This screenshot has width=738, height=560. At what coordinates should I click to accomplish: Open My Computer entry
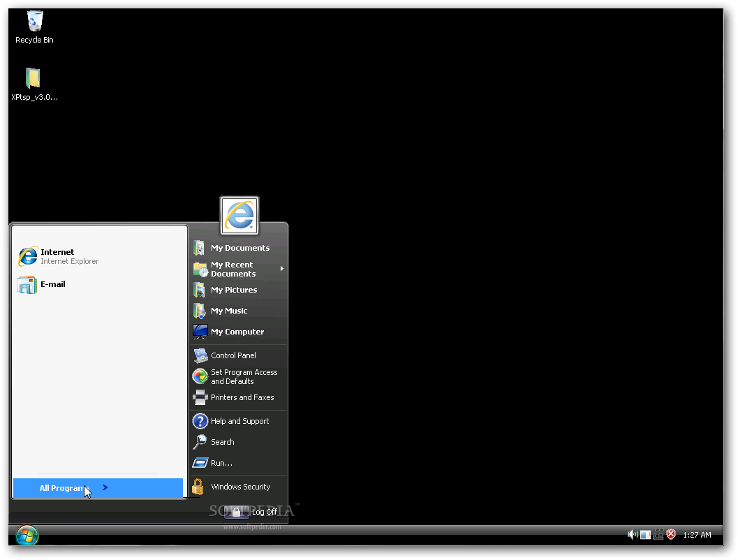click(x=239, y=332)
